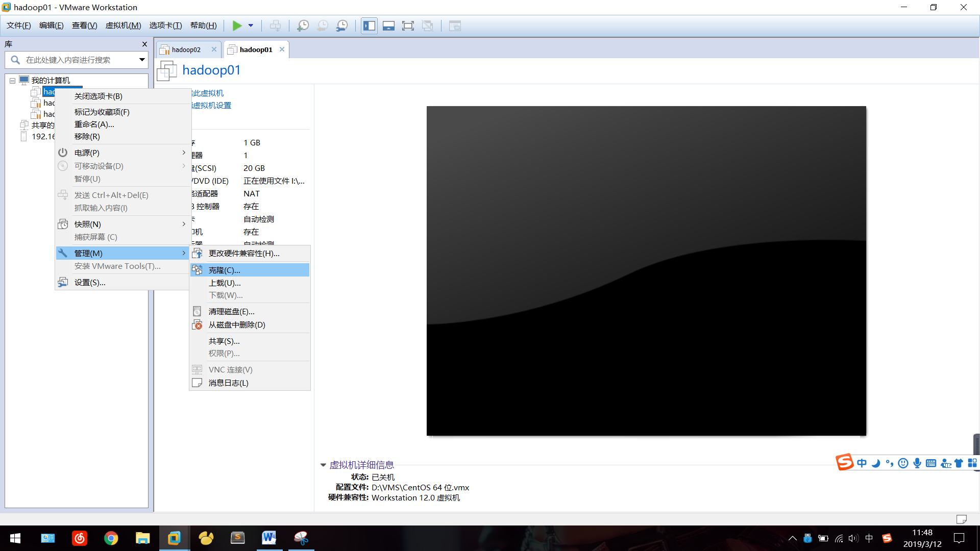Open the 编辑(E) menu
Viewport: 980px width, 551px height.
pyautogui.click(x=52, y=26)
